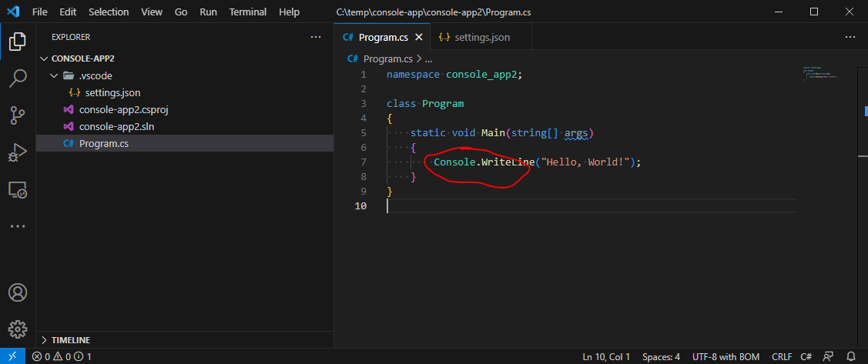Open the Edit menu
This screenshot has height=364, width=868.
[x=68, y=12]
